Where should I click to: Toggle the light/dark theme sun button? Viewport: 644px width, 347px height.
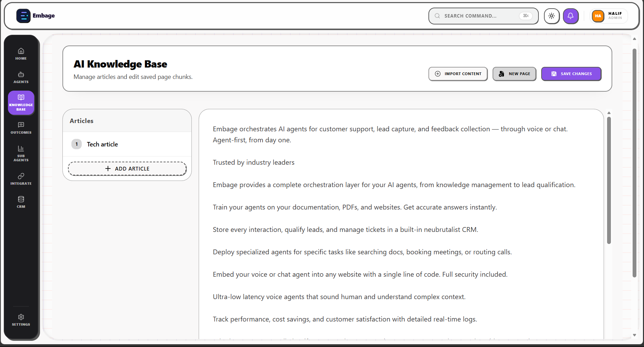click(552, 16)
